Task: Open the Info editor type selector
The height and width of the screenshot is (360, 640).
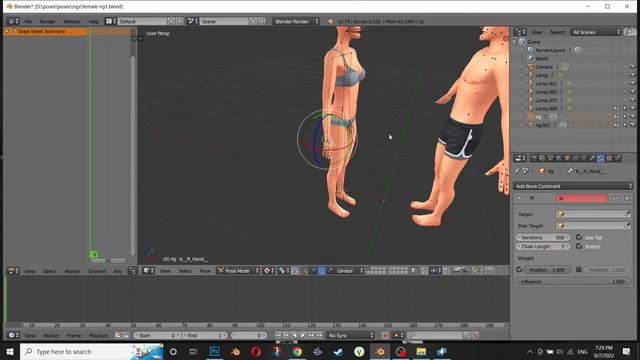Action: pos(13,21)
